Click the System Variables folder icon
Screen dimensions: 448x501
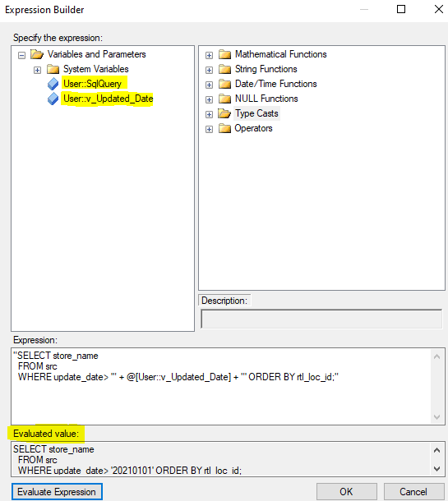tap(53, 69)
